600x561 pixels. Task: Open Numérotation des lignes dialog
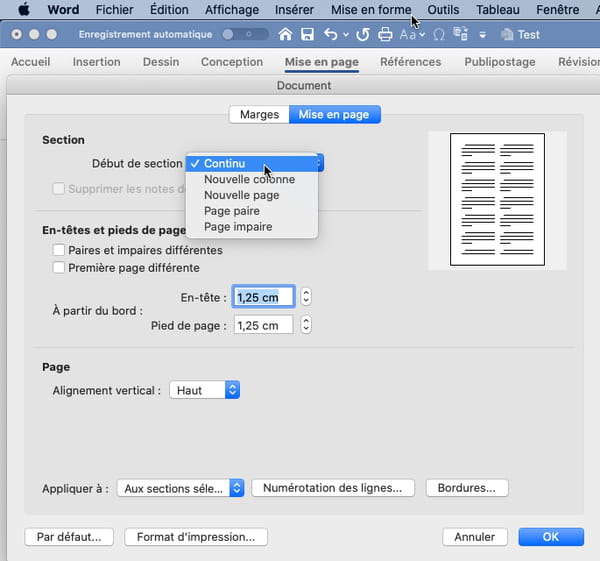[333, 488]
